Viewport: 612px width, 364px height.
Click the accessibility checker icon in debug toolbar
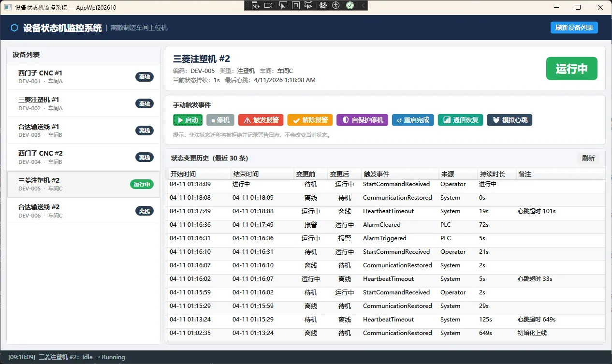(x=336, y=5)
